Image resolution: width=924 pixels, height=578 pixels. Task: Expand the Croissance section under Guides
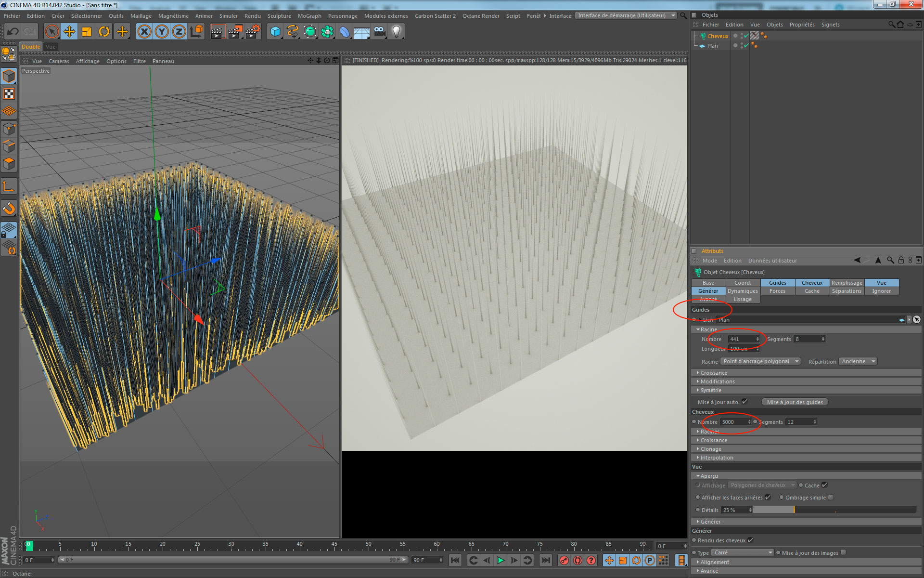point(714,373)
